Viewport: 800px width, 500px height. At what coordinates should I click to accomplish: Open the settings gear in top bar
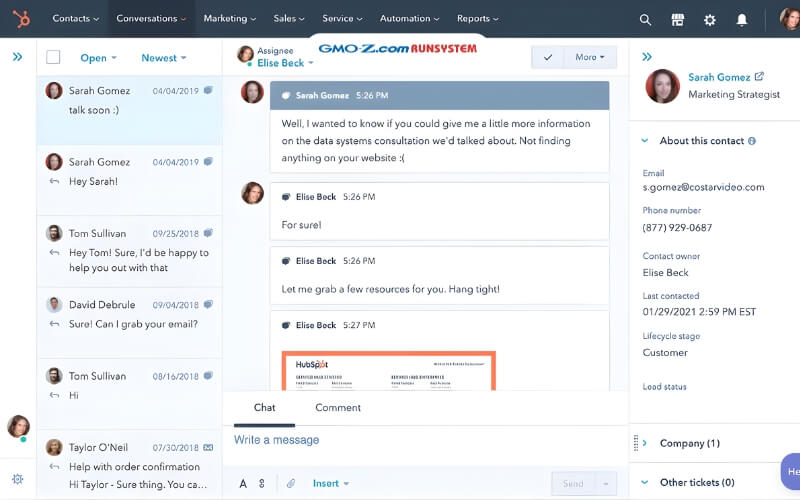coord(710,20)
